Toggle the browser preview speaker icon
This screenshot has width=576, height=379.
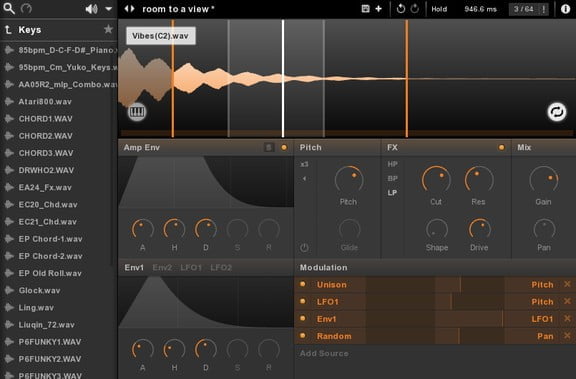[91, 8]
